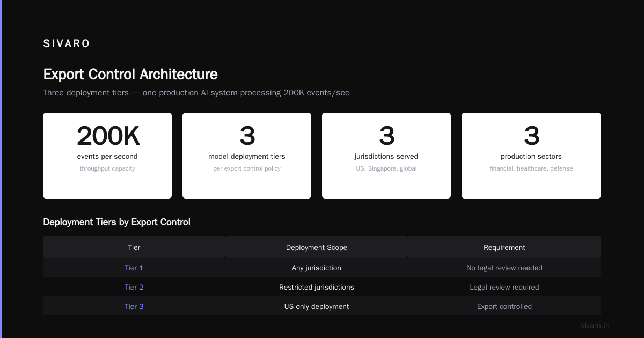
Task: Click the 'Legal review required' cell
Action: [504, 287]
